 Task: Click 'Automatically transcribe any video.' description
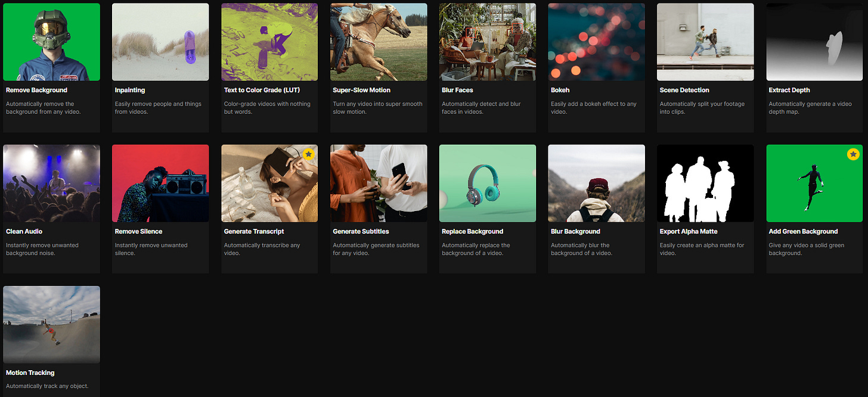[x=262, y=249]
